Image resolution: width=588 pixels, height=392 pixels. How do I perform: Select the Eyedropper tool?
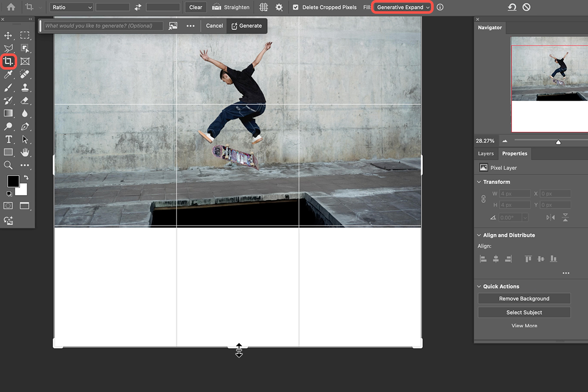(x=9, y=74)
